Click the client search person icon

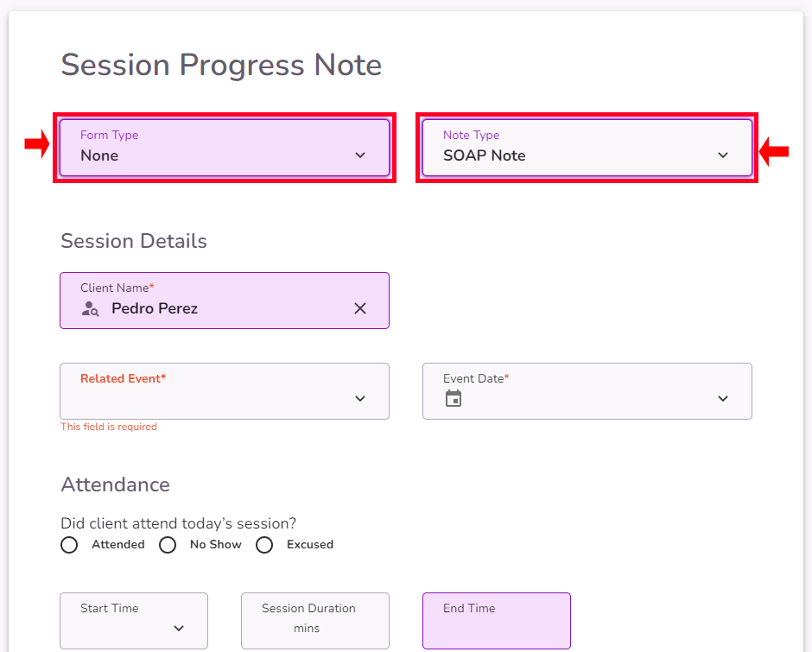pos(91,307)
